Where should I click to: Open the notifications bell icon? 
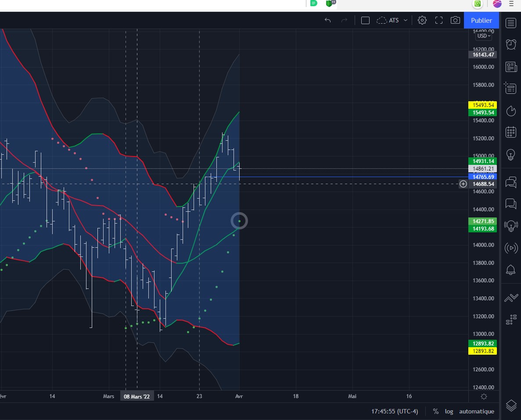pos(511,270)
